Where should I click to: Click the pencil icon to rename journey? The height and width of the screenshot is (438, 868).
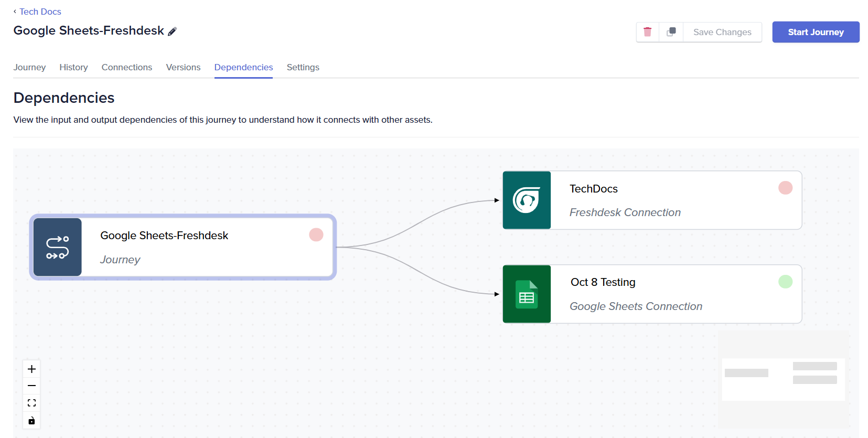click(x=172, y=31)
